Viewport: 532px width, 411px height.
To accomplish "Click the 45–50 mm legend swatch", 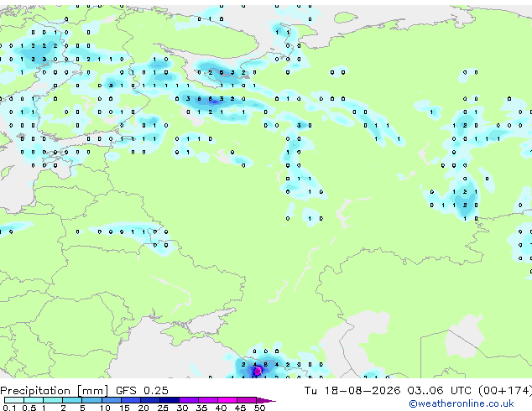I will tap(247, 400).
